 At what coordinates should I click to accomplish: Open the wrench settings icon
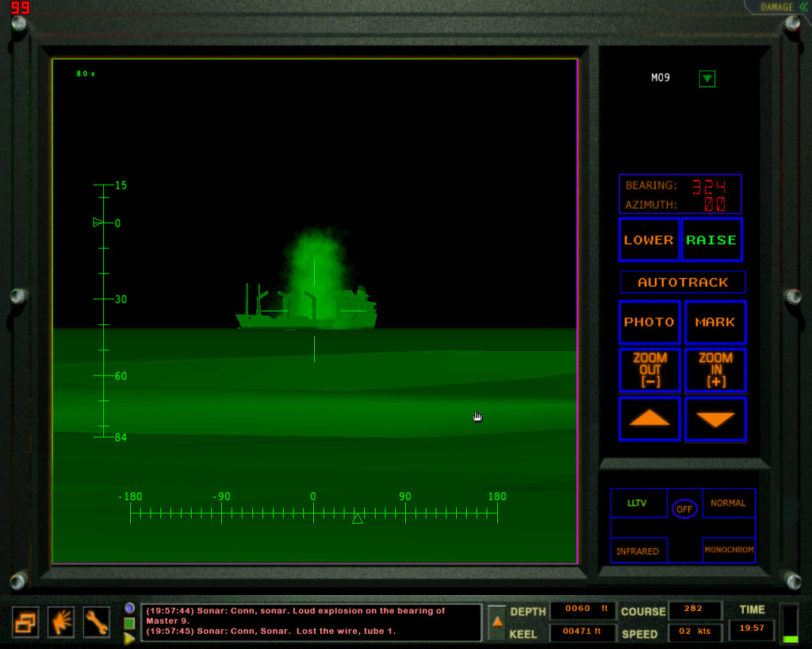click(96, 622)
